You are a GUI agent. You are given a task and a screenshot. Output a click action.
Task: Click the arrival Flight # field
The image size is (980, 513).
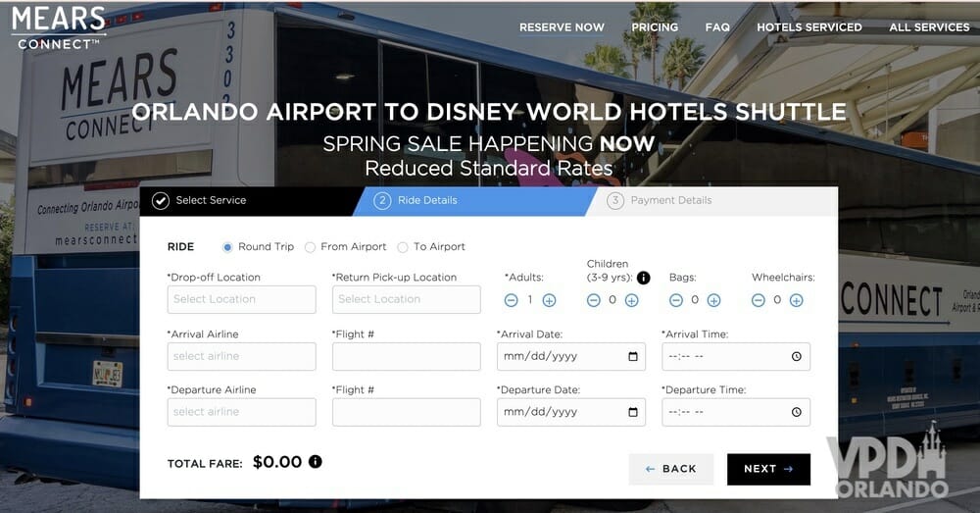[x=407, y=357]
